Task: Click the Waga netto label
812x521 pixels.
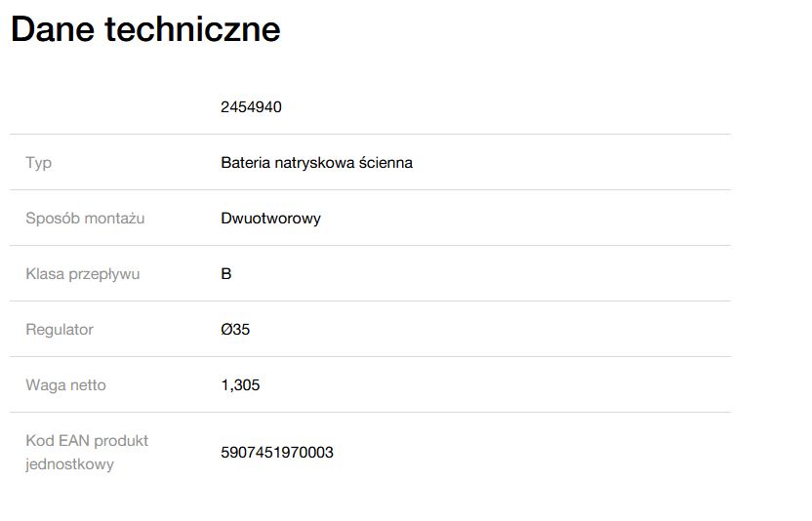Action: [x=65, y=385]
